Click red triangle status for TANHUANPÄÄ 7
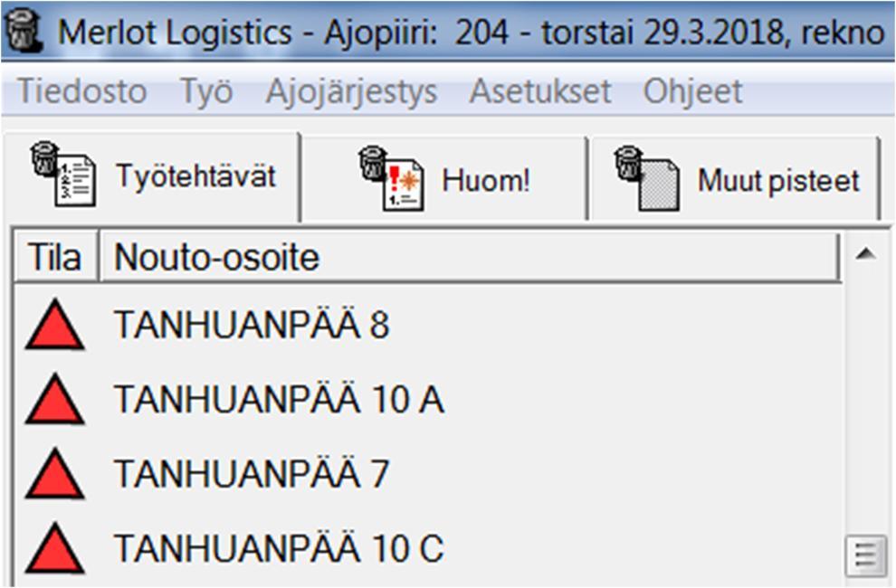Image resolution: width=896 pixels, height=588 pixels. [x=54, y=475]
